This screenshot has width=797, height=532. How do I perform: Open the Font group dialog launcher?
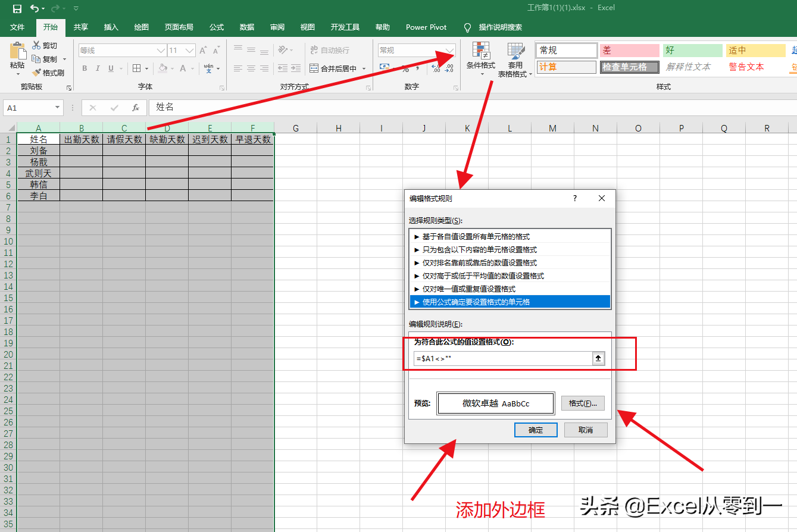222,87
